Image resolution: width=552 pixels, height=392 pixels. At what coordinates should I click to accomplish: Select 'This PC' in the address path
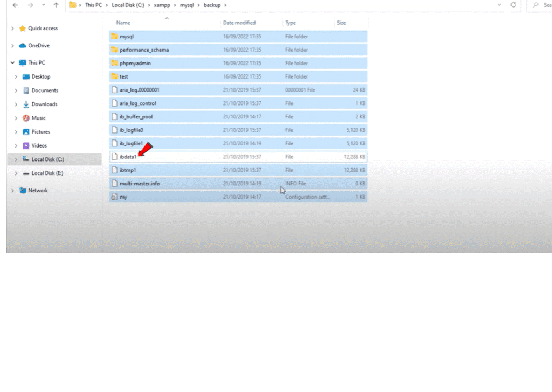[x=93, y=5]
